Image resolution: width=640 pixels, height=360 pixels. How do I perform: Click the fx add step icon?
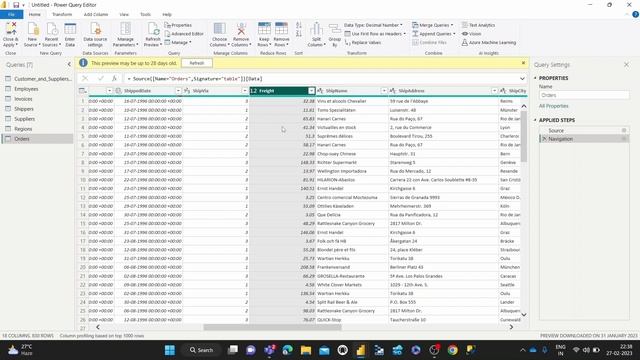pyautogui.click(x=115, y=78)
